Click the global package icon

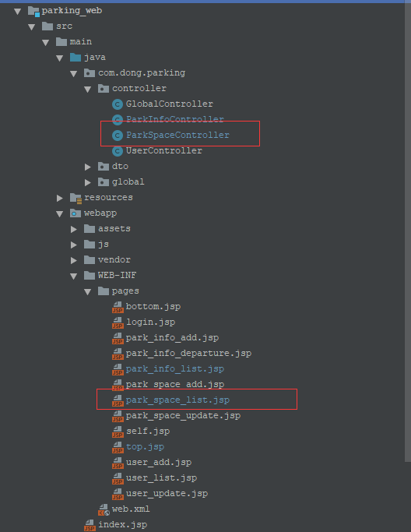click(x=103, y=181)
